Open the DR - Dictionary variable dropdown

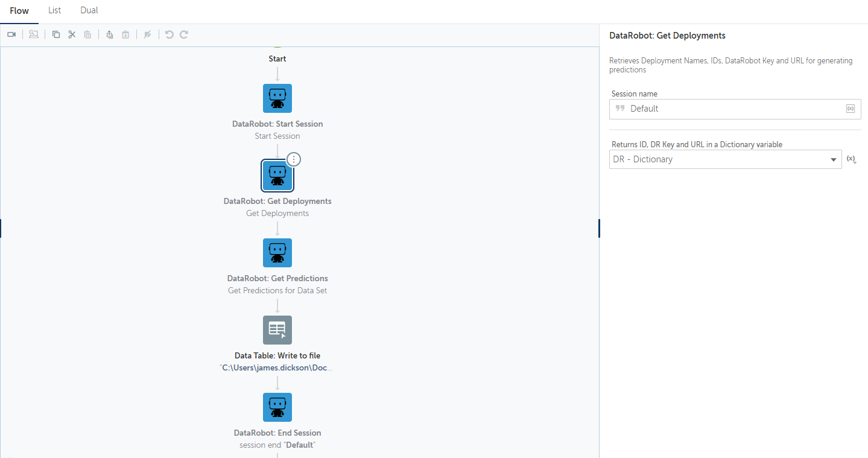coord(726,159)
